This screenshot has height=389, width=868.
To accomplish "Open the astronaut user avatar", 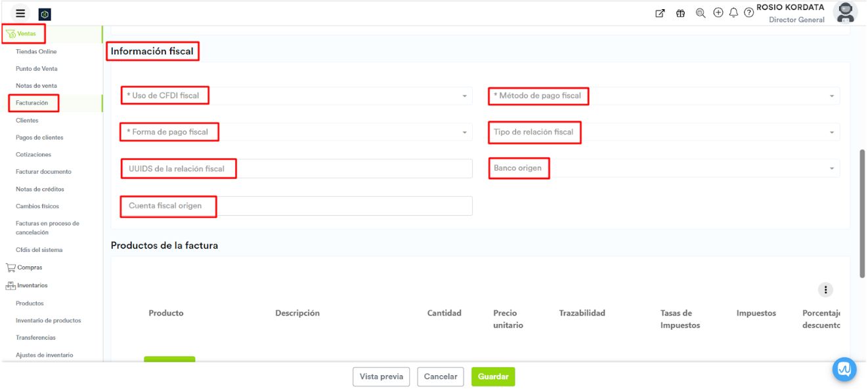I will click(844, 12).
